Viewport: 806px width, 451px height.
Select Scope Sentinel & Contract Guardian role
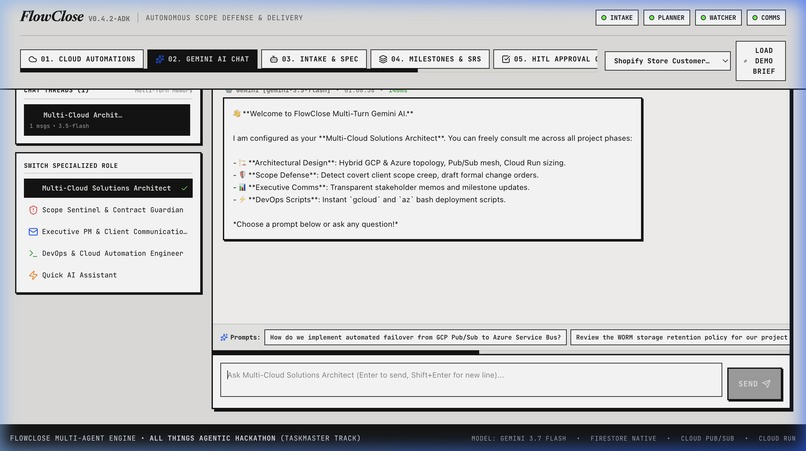pyautogui.click(x=108, y=210)
